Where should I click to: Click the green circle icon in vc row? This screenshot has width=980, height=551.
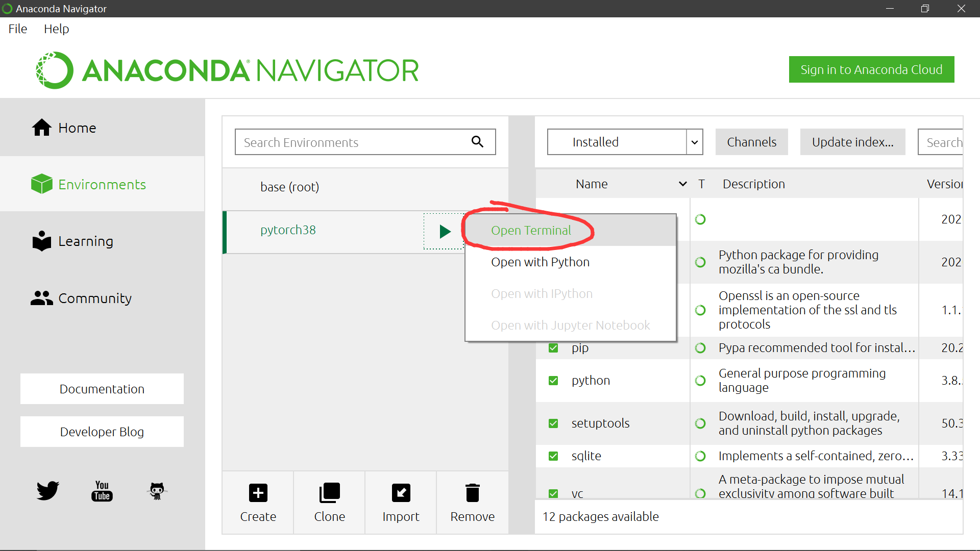click(x=700, y=493)
